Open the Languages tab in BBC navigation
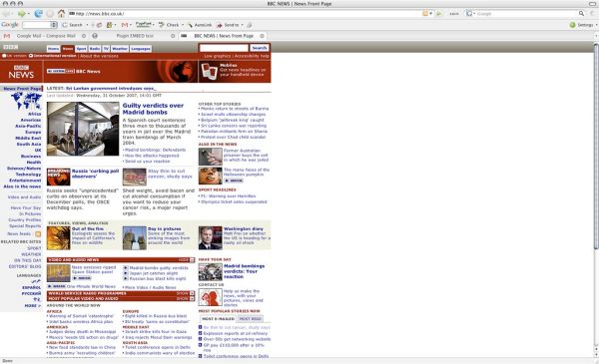The width and height of the screenshot is (599, 364). point(141,49)
